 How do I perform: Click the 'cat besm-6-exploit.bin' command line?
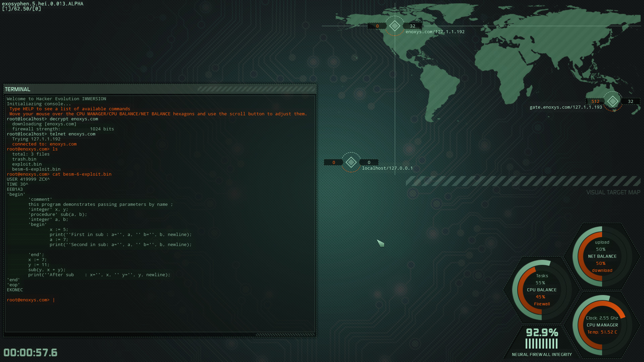pyautogui.click(x=59, y=174)
